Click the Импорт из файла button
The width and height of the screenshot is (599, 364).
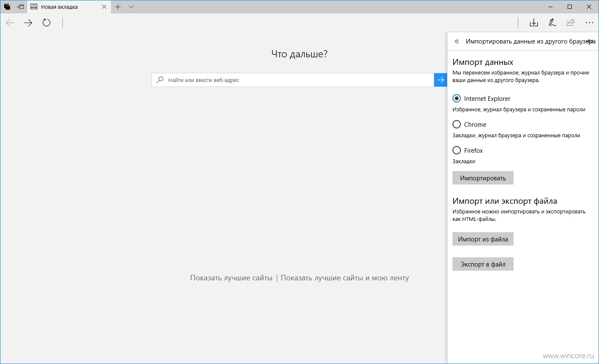tap(483, 239)
